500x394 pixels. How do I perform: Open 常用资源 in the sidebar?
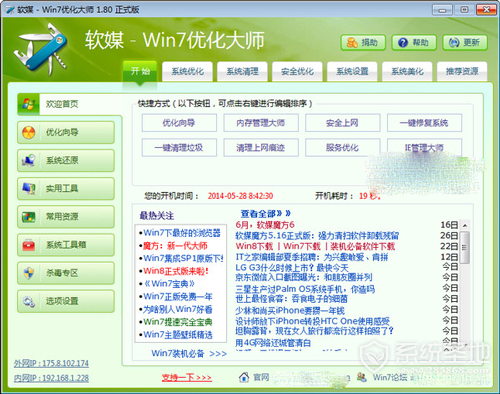[66, 217]
